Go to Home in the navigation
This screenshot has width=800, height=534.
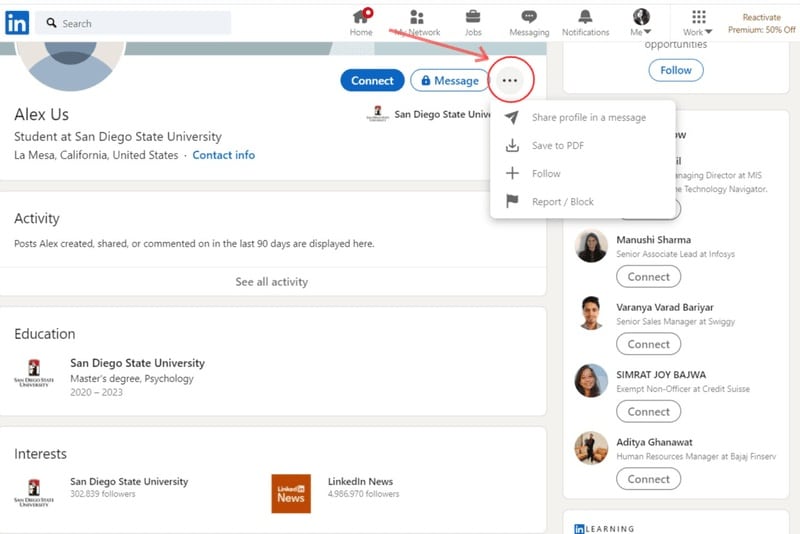(361, 23)
